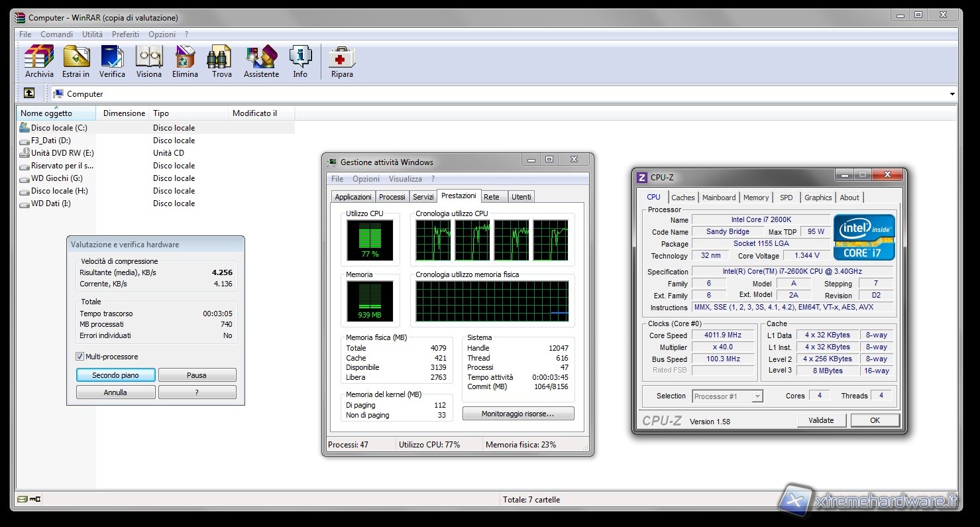The image size is (980, 527).
Task: Uncheck the Multi-processore checkbox
Action: [x=80, y=357]
